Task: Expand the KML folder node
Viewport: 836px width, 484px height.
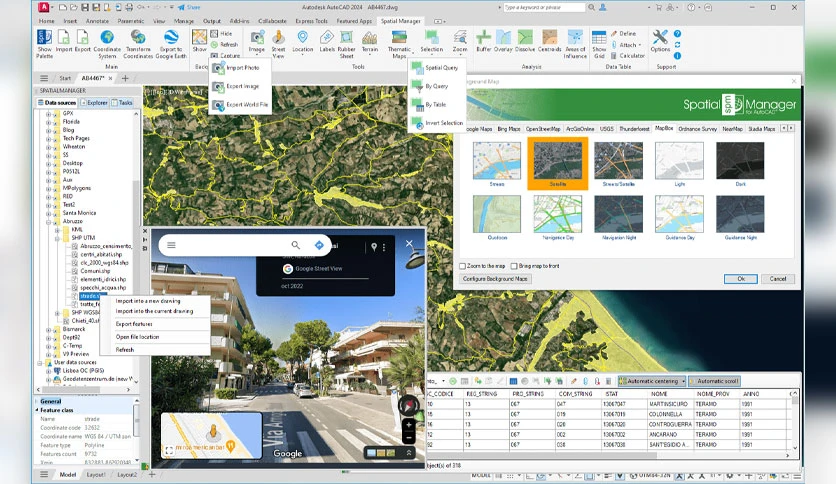Action: pyautogui.click(x=58, y=230)
